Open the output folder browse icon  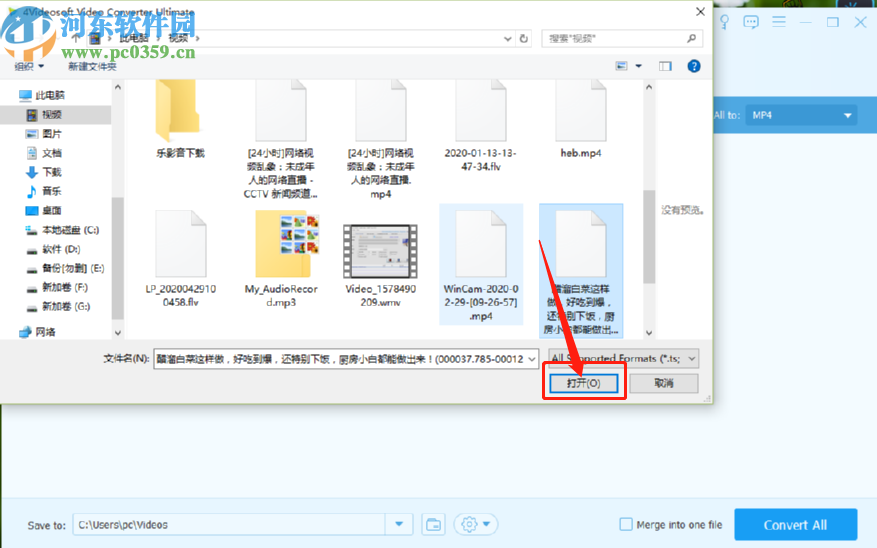tap(433, 525)
